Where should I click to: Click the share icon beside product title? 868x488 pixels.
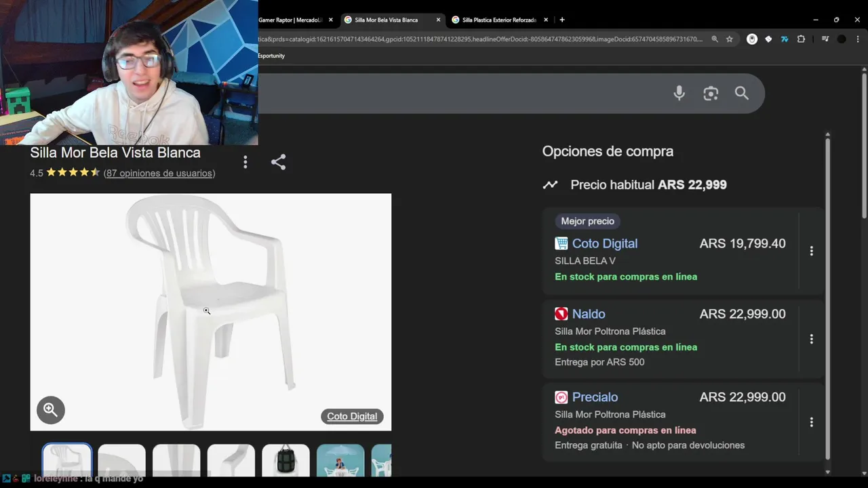(278, 162)
